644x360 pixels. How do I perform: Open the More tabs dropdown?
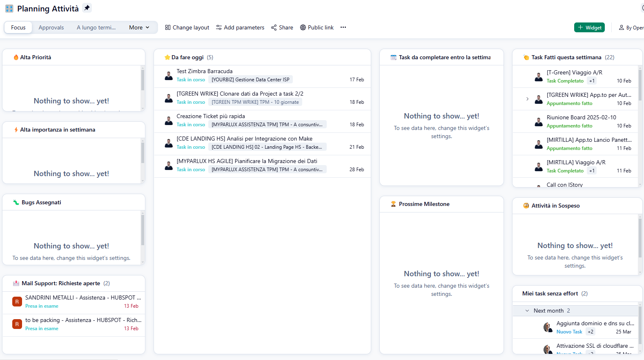click(x=139, y=27)
